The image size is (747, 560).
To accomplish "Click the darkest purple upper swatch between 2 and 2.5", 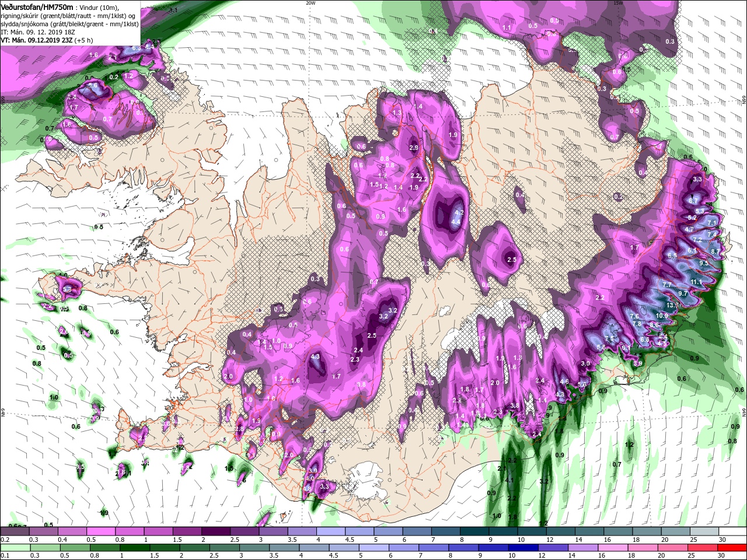I will (x=217, y=531).
